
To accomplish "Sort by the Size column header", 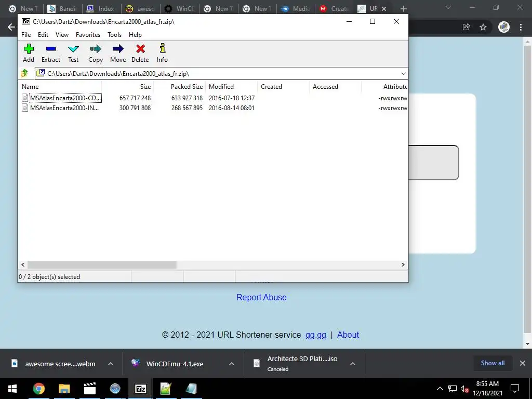I will coord(128,87).
